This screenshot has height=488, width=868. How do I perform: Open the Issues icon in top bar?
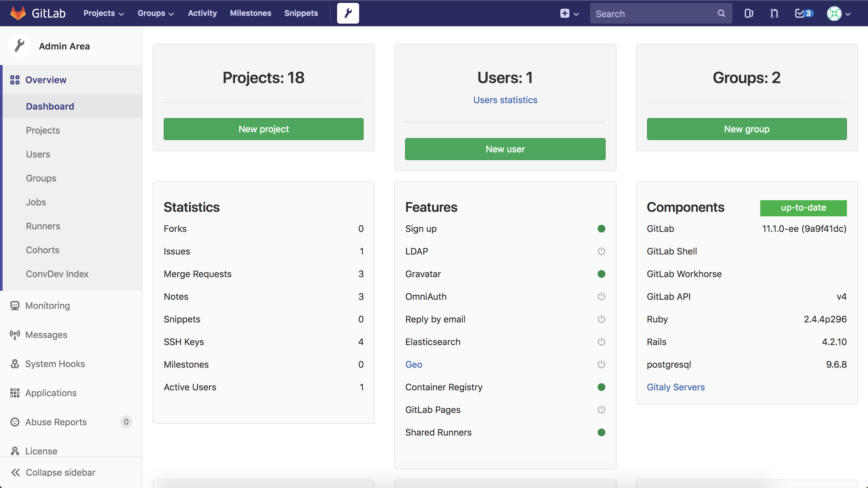pos(749,13)
